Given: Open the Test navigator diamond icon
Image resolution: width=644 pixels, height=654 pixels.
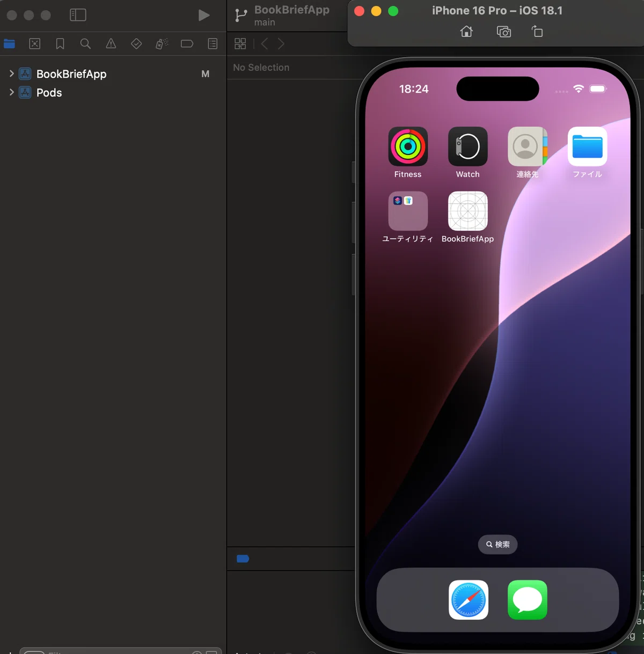Looking at the screenshot, I should point(136,44).
